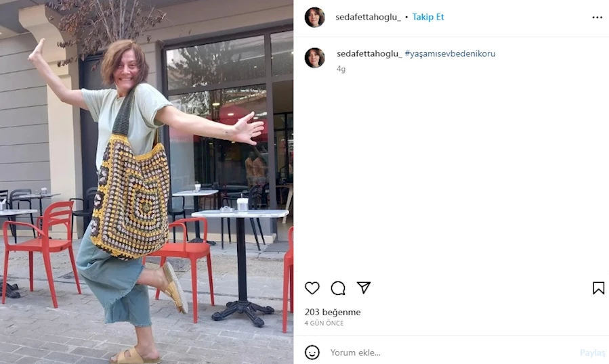Follow the account via Takip Et

pyautogui.click(x=428, y=17)
